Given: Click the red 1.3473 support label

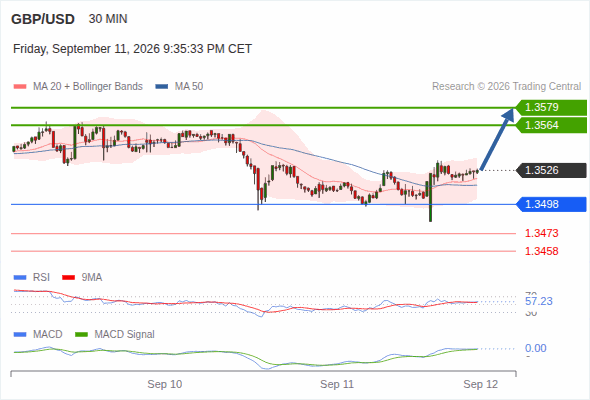Looking at the screenshot, I should point(541,233).
